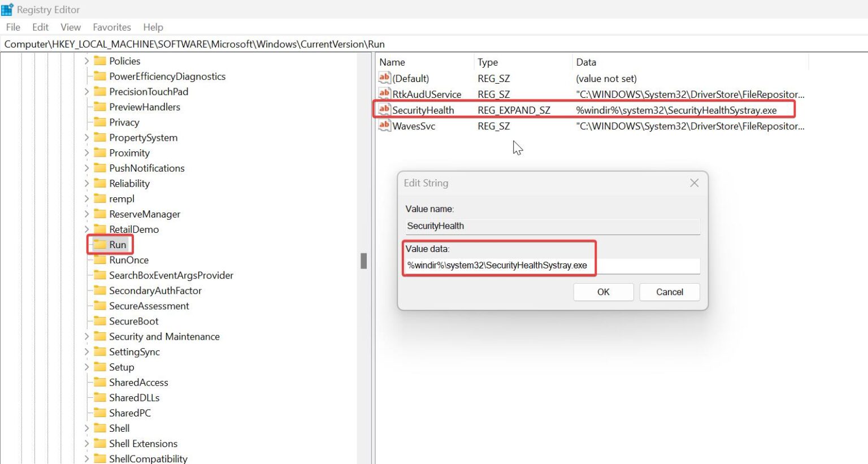Open the Help menu
This screenshot has height=464, width=868.
[x=153, y=27]
